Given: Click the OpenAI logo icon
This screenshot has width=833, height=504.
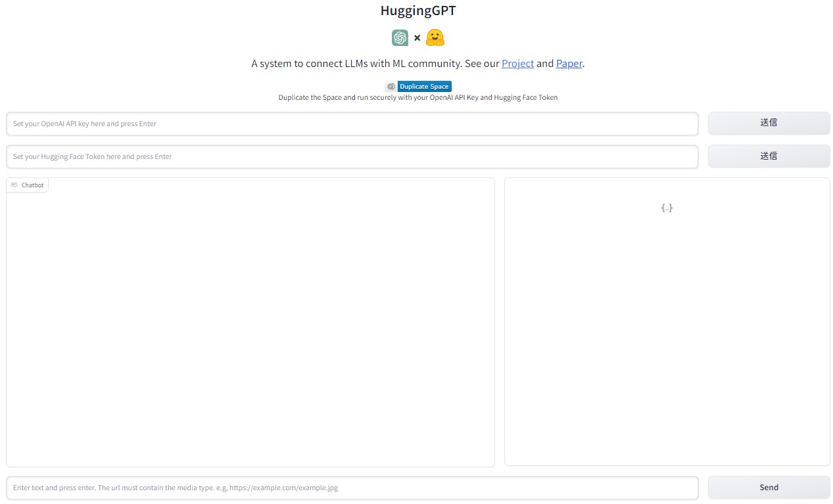Looking at the screenshot, I should click(x=400, y=38).
